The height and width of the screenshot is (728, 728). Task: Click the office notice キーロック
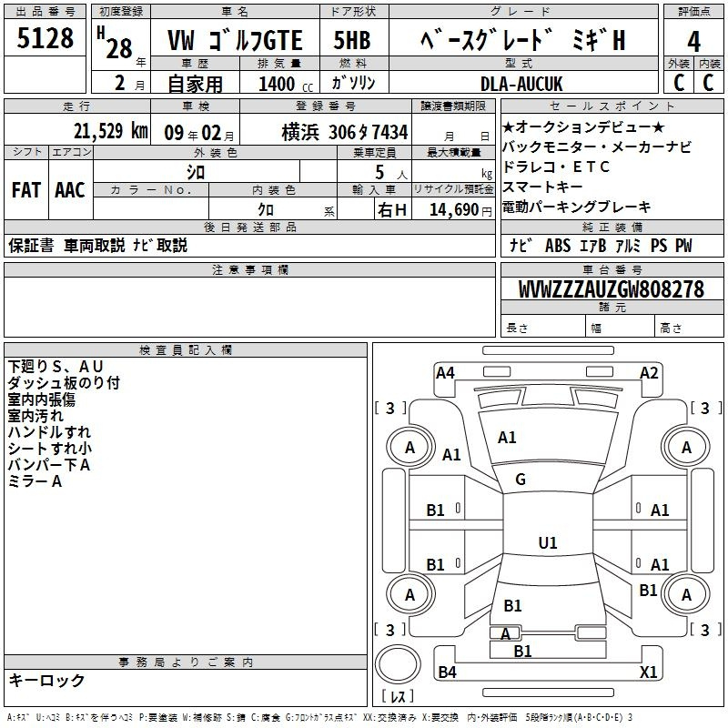pyautogui.click(x=46, y=681)
